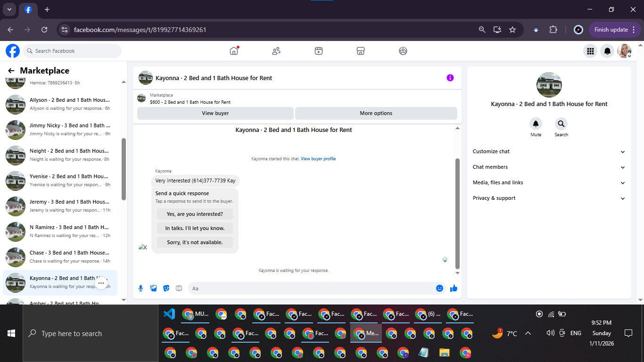
Task: Expand Privacy & support section
Action: 549,198
